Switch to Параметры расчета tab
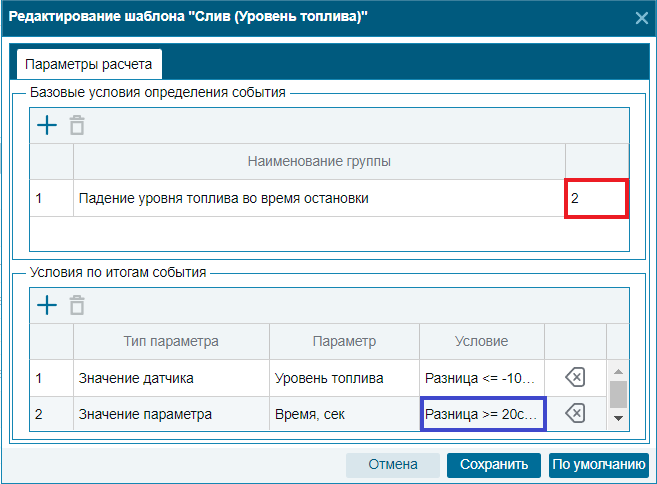This screenshot has height=484, width=657. (89, 64)
